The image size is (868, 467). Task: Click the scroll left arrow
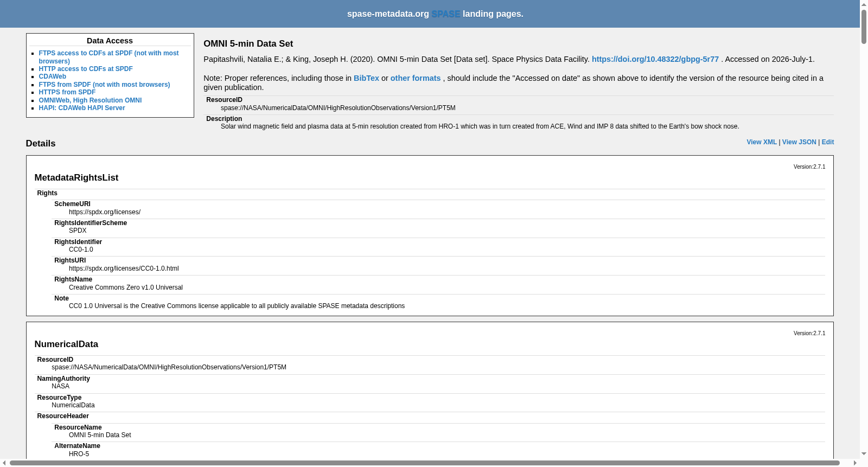[x=4, y=463]
